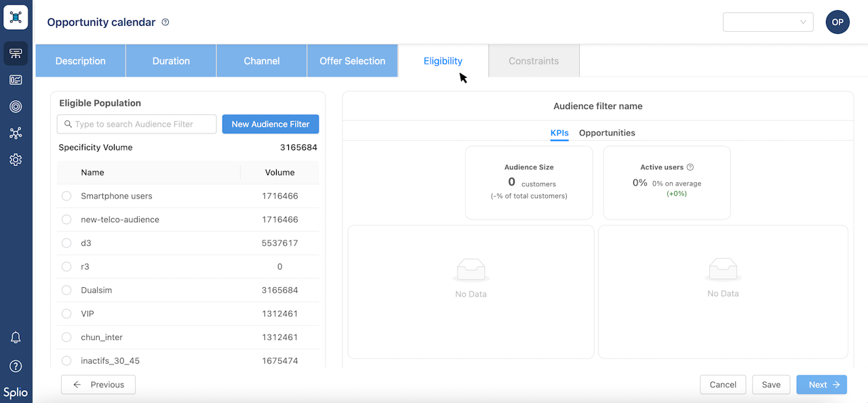The height and width of the screenshot is (403, 868).
Task: Open notifications bell icon
Action: [16, 337]
